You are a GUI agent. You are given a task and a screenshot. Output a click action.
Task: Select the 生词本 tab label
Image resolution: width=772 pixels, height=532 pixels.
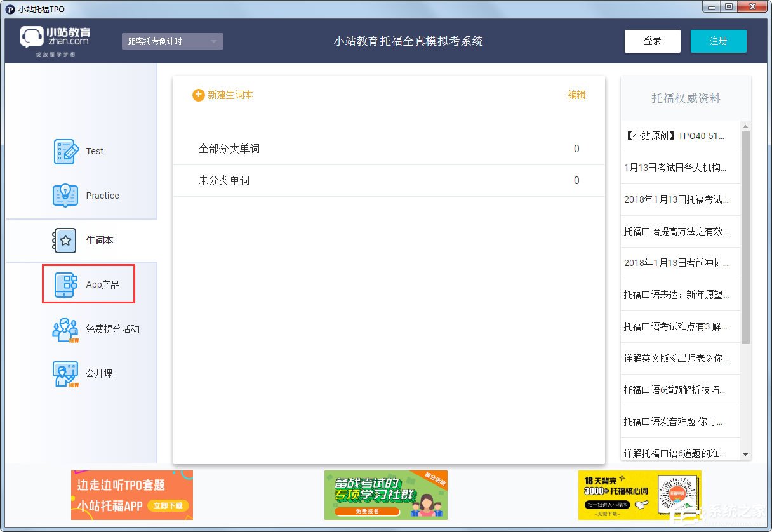(x=100, y=240)
